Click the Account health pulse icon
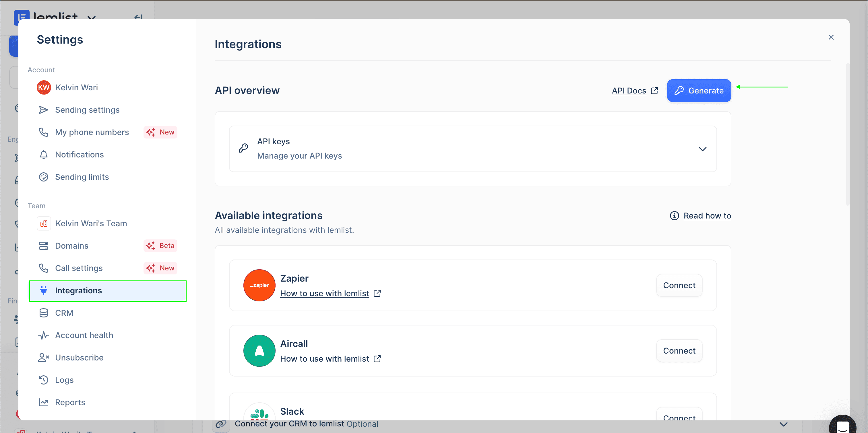 (43, 335)
